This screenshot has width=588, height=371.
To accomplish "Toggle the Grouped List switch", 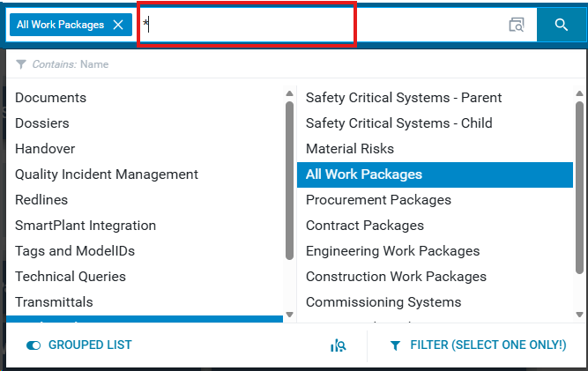I will (33, 345).
